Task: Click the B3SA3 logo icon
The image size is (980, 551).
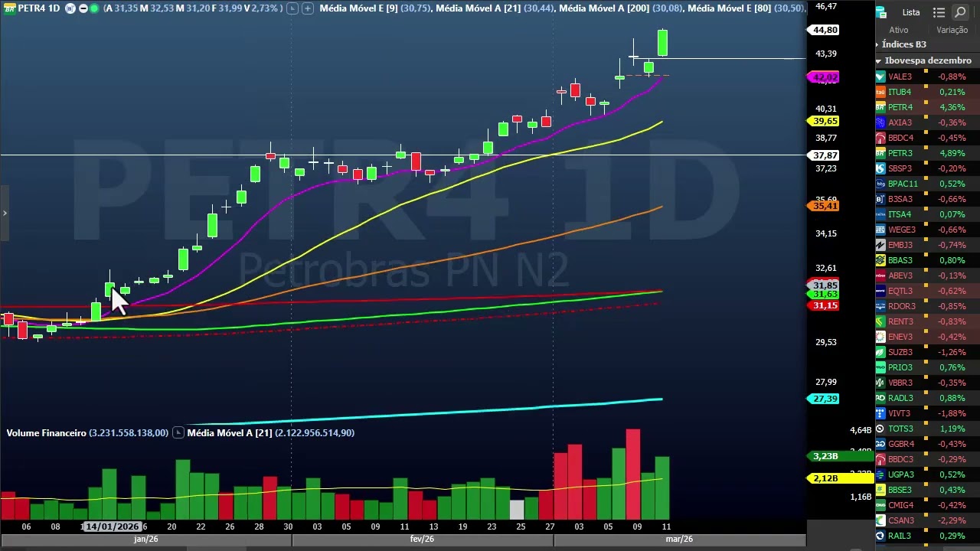Action: (880, 199)
